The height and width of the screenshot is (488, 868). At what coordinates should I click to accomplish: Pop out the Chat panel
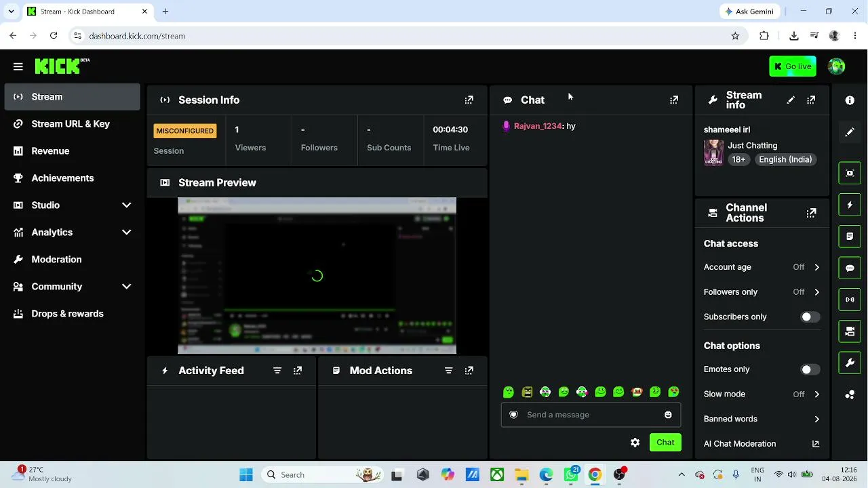click(x=674, y=100)
